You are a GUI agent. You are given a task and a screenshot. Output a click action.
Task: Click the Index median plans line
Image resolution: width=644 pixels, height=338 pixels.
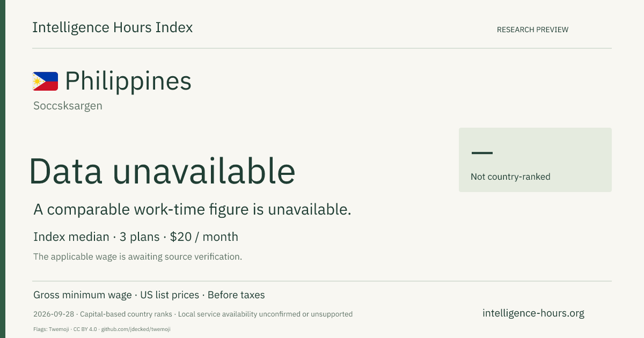pos(136,237)
